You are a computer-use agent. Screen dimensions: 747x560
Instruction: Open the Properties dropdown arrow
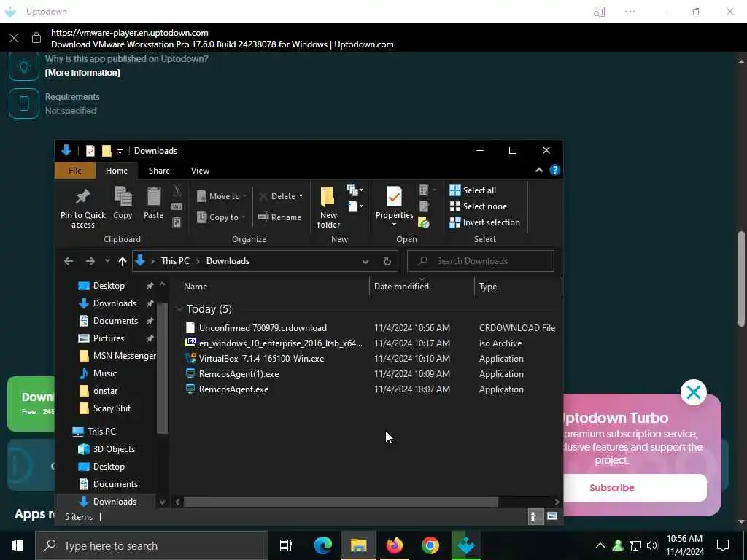pos(394,225)
